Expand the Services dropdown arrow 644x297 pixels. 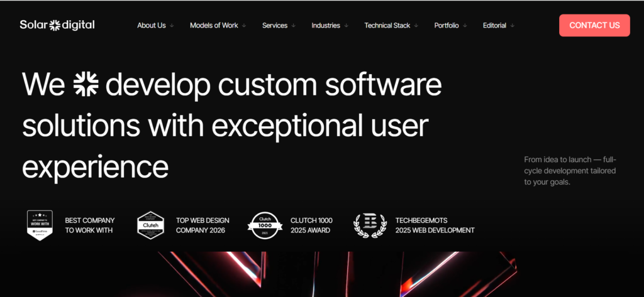pyautogui.click(x=293, y=26)
